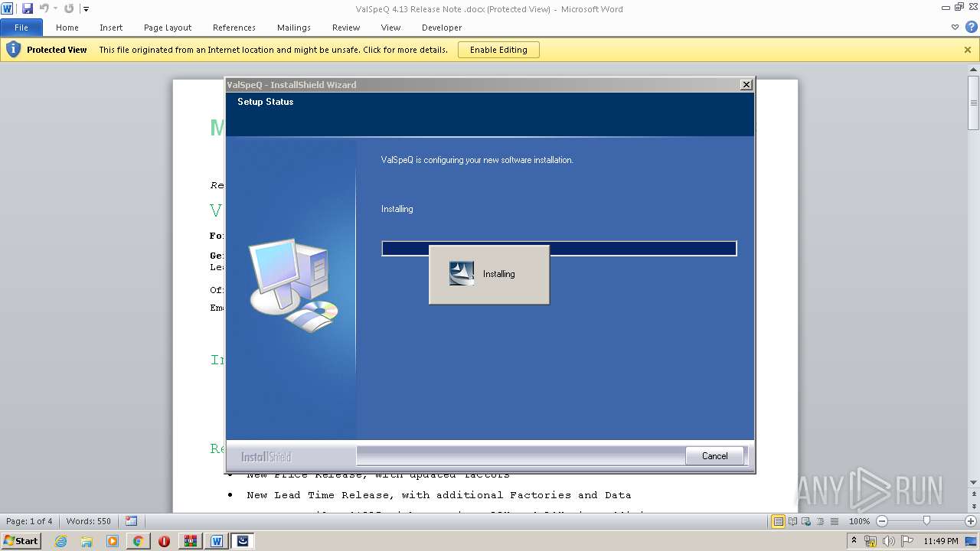Click the macro recording icon in status bar

point(132,521)
